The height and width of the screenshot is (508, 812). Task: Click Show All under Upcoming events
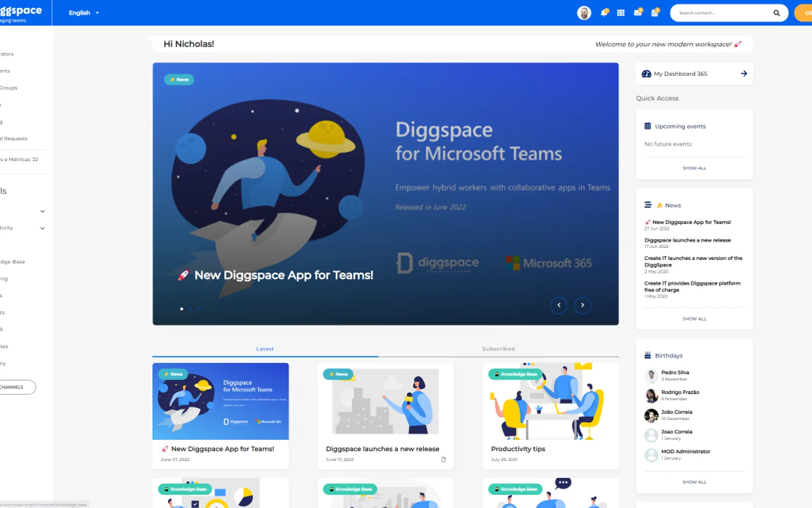[x=694, y=168]
